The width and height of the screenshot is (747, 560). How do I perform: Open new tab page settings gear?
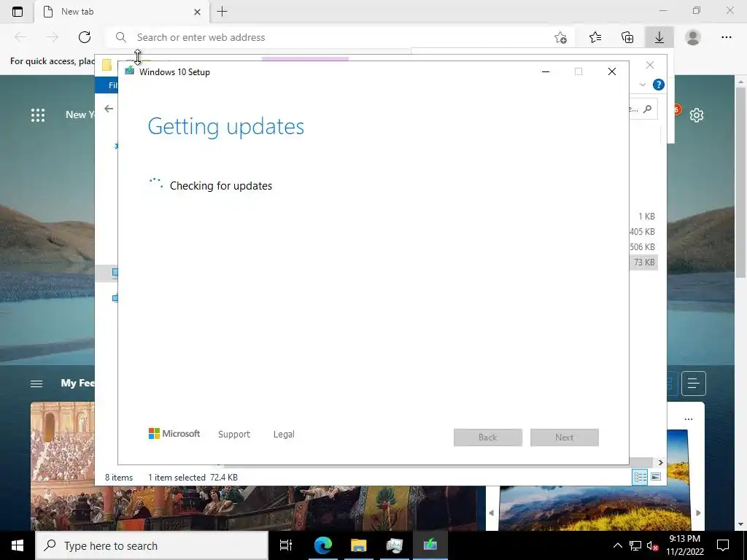[x=697, y=114]
